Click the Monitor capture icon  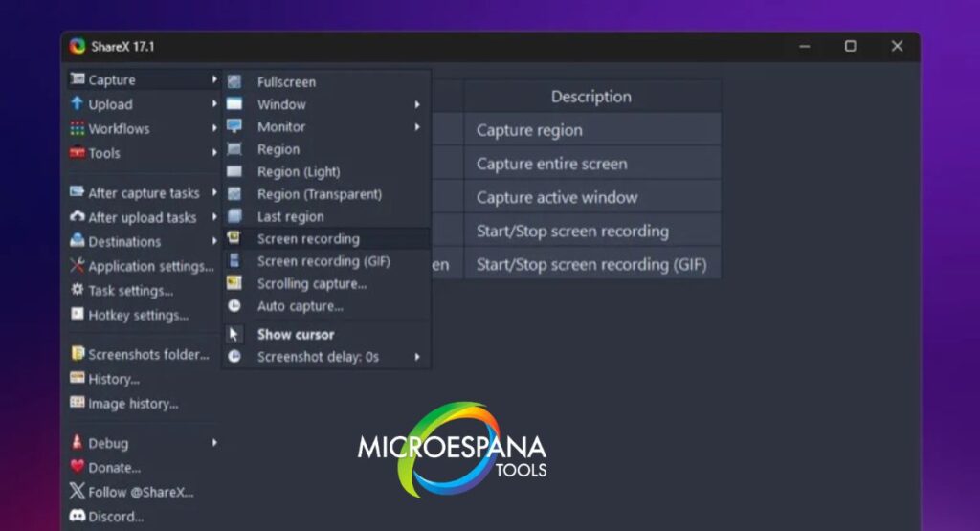(x=234, y=126)
